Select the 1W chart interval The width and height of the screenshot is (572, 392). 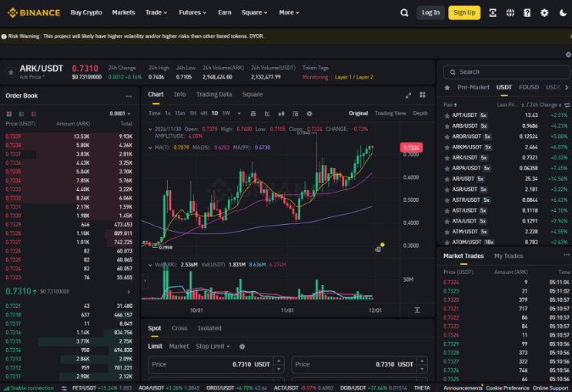point(226,113)
